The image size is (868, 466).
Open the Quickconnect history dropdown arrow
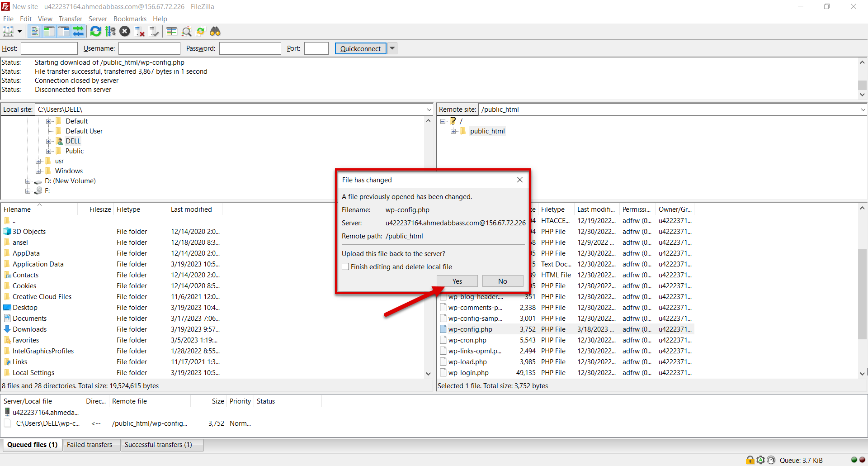click(x=392, y=48)
